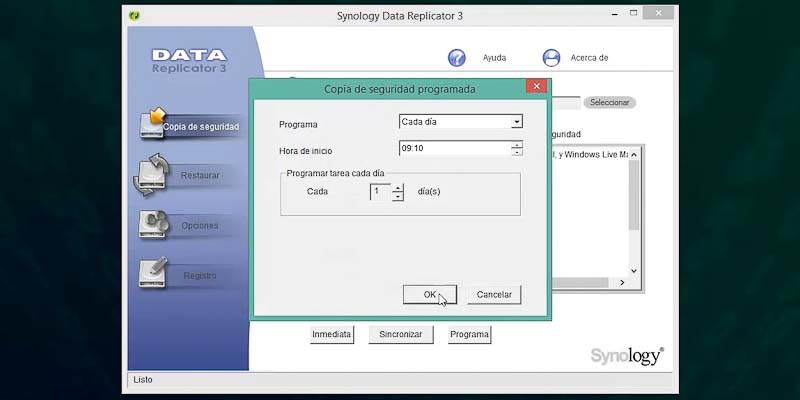Click the Windows Live Mail list entry
Viewport: 800px width, 400px height.
pos(590,155)
